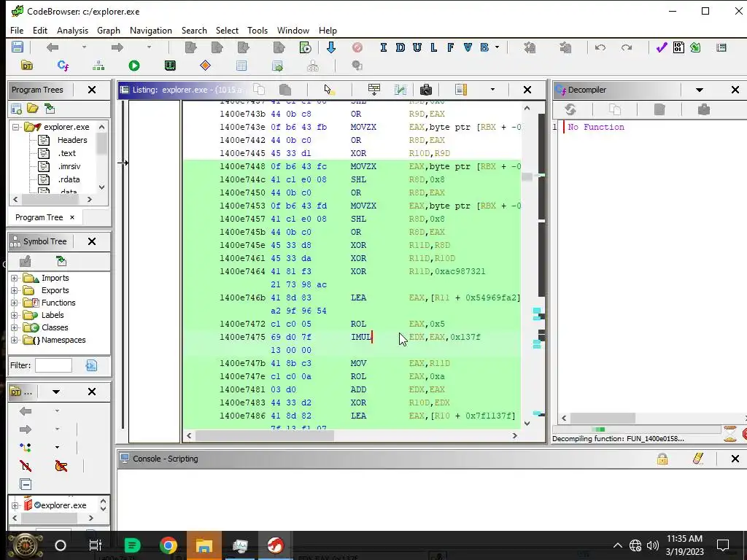Open the Analysis menu
Image resolution: width=747 pixels, height=560 pixels.
pos(72,31)
